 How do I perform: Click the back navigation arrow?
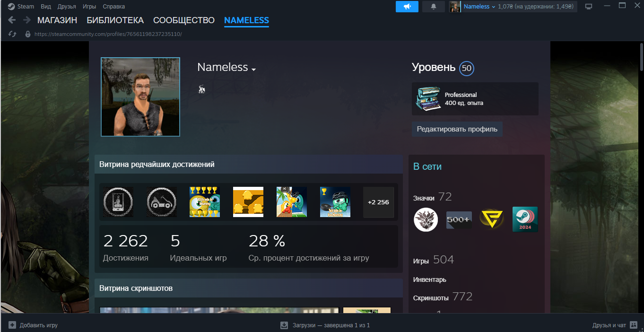(12, 20)
